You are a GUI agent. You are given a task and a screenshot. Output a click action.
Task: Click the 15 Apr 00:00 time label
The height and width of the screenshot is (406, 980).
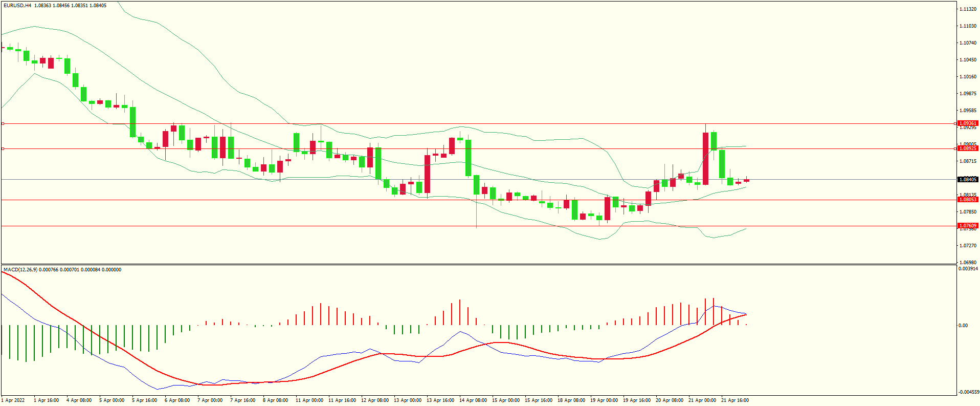point(506,400)
